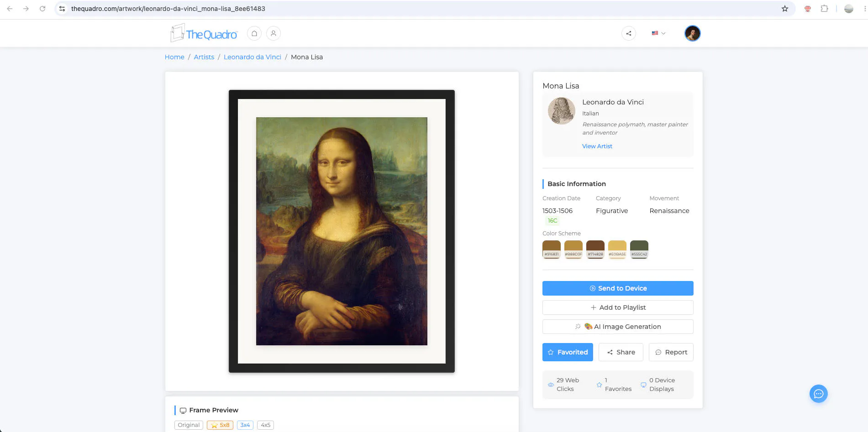The width and height of the screenshot is (868, 432).
Task: Click the 29 Web Clicks stat
Action: pyautogui.click(x=563, y=385)
